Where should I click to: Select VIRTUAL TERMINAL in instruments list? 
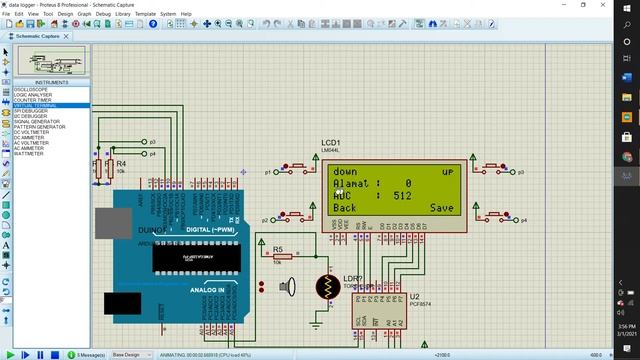[x=51, y=105]
